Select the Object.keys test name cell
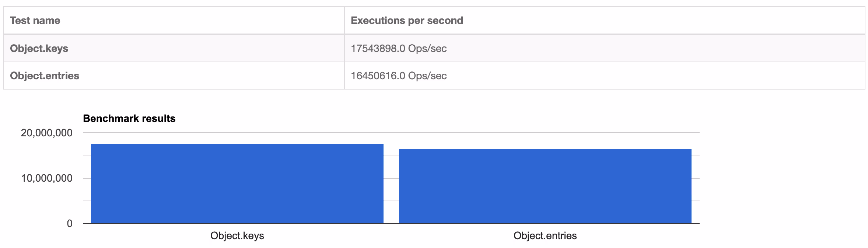The height and width of the screenshot is (248, 868). [174, 48]
